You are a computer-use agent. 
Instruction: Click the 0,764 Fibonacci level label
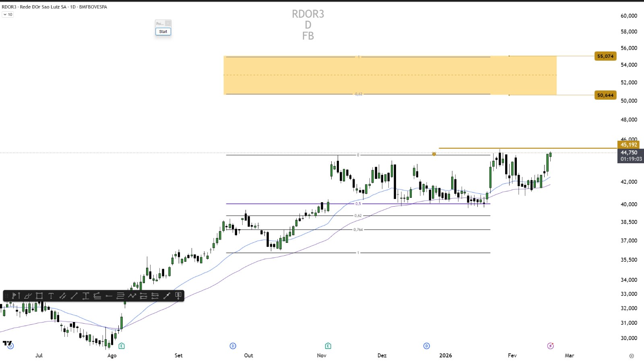click(358, 230)
